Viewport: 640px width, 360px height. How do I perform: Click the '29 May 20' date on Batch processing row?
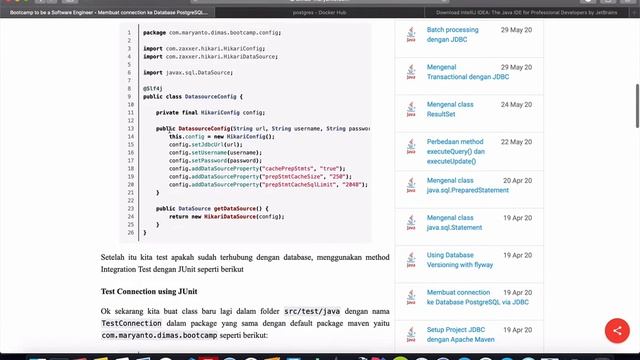pos(516,30)
